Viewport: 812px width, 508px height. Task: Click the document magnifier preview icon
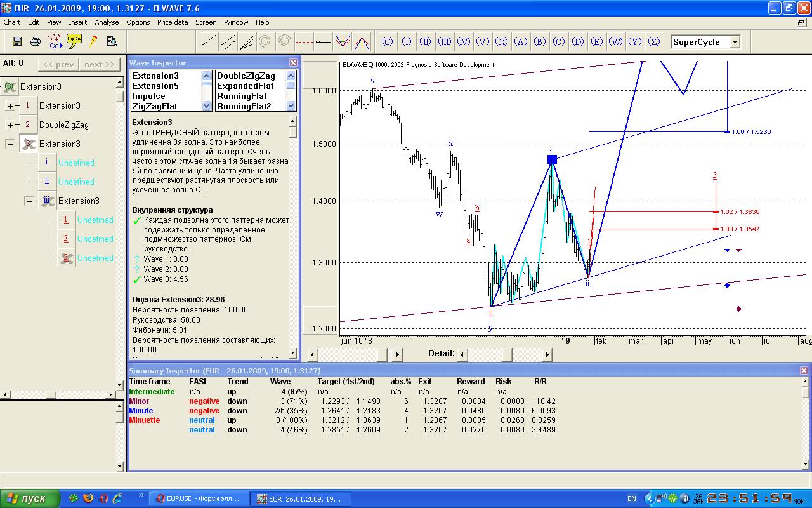pyautogui.click(x=112, y=41)
